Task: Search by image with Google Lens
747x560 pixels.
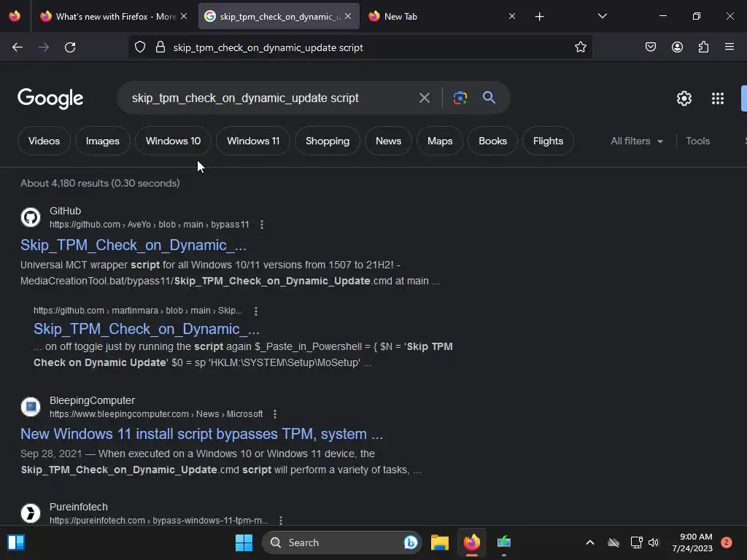Action: coord(460,98)
